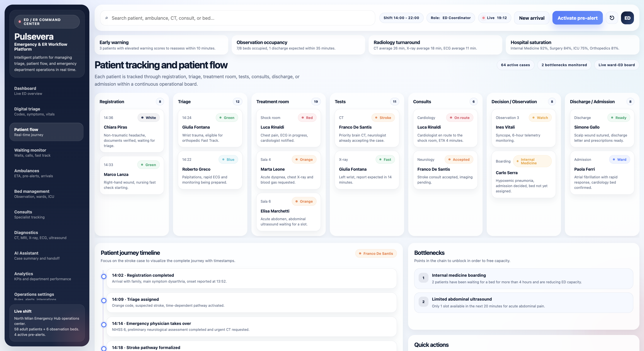Open Franco De Santis Neurology consult card

click(445, 170)
